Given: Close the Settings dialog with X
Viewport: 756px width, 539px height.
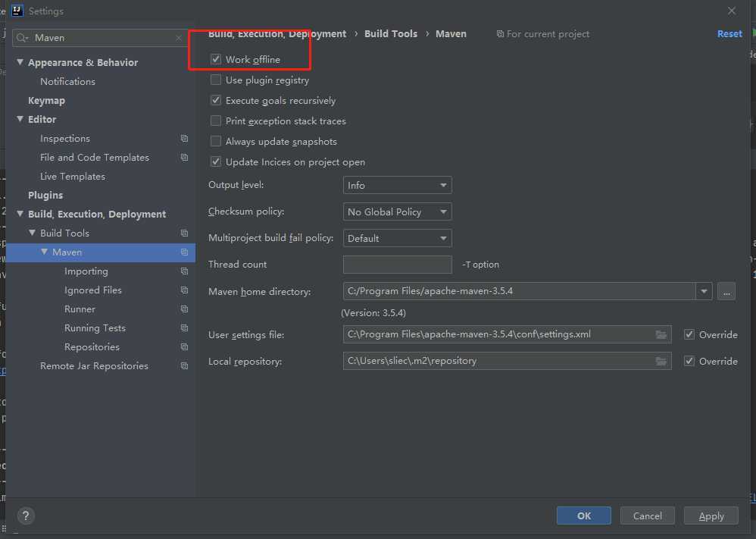Looking at the screenshot, I should pyautogui.click(x=732, y=11).
